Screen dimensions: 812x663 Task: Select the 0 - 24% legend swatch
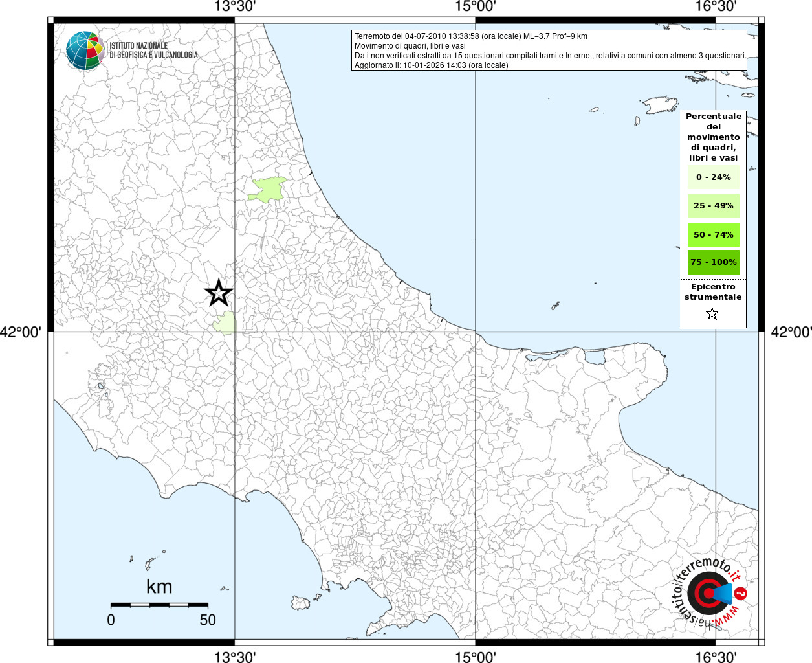click(x=714, y=177)
